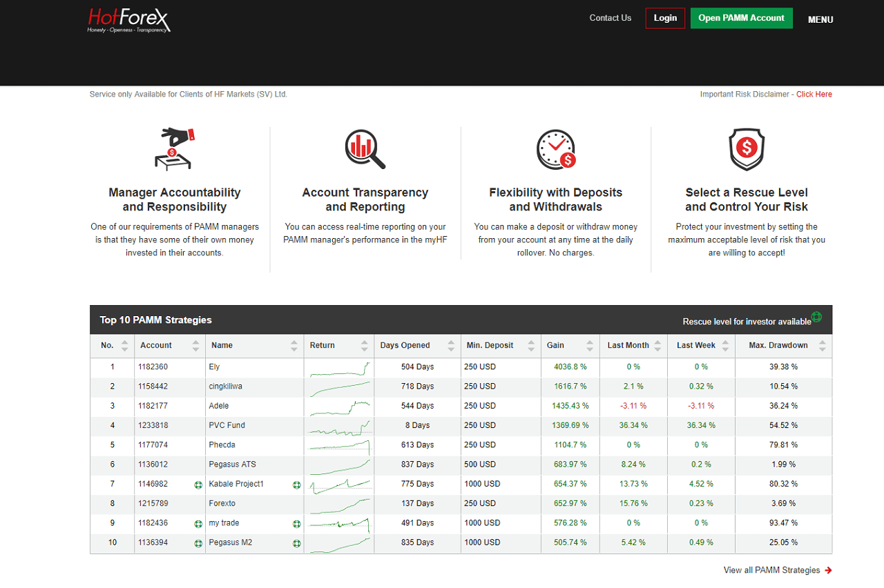Click rescue icon next to account 1136394
The image size is (884, 588).
[x=198, y=543]
